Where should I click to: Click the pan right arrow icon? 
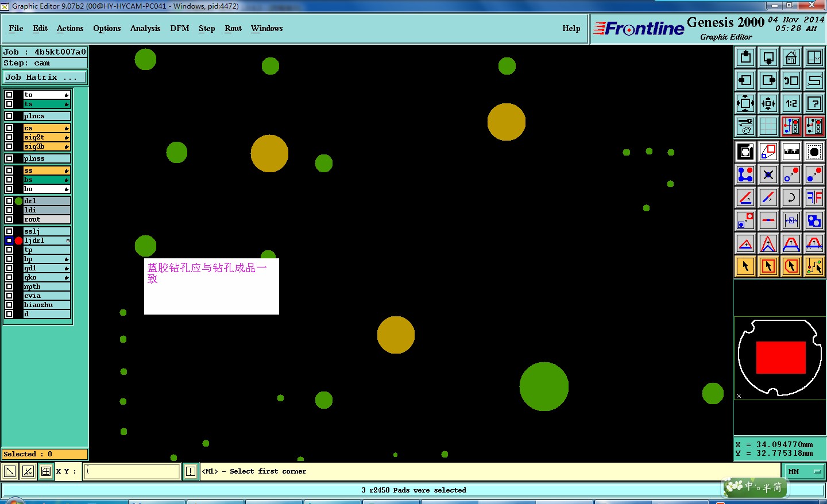click(768, 80)
